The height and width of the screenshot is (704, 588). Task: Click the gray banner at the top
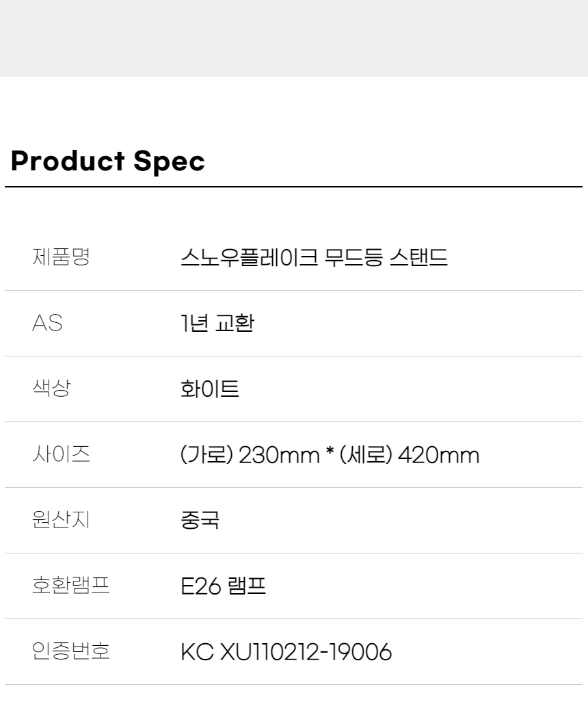click(x=294, y=38)
